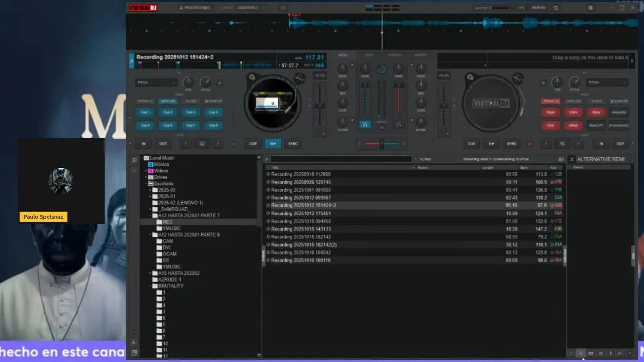Expand the Local Music tree node
Viewport: 644px width, 362px height.
(141, 158)
